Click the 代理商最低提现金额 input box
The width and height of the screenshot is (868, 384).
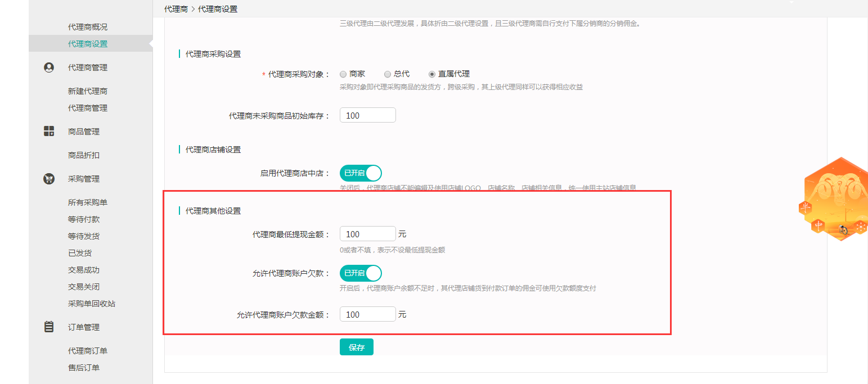[x=367, y=234]
